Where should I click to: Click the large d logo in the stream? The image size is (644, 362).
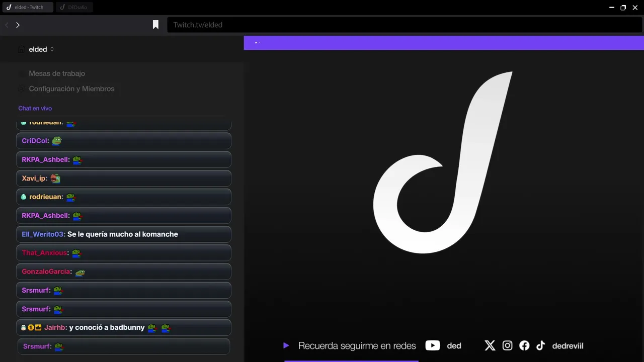point(443,162)
